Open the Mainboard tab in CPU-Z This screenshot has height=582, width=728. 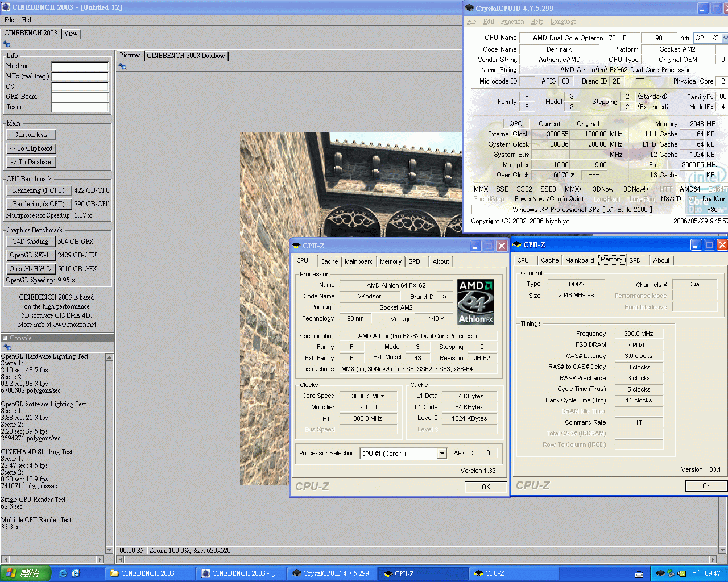click(359, 261)
